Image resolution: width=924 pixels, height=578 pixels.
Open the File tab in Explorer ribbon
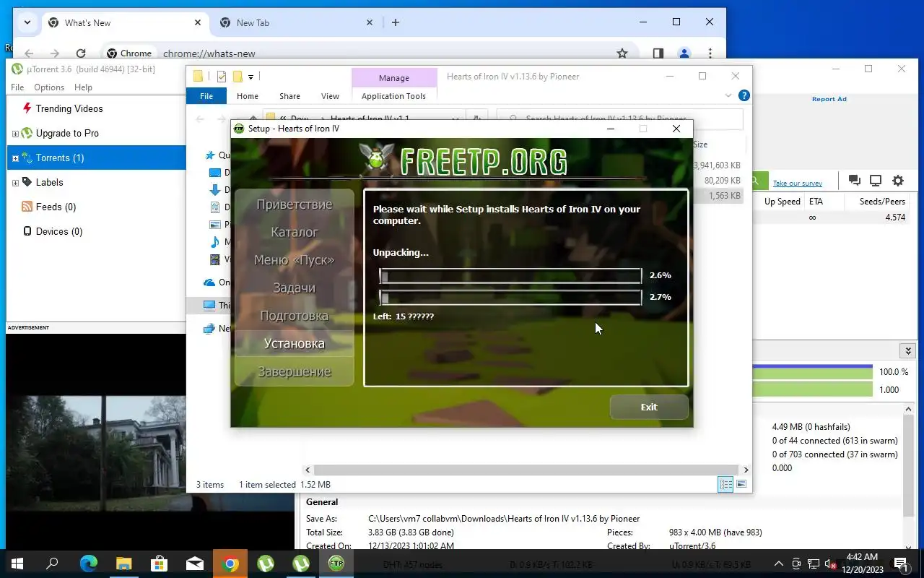click(206, 96)
